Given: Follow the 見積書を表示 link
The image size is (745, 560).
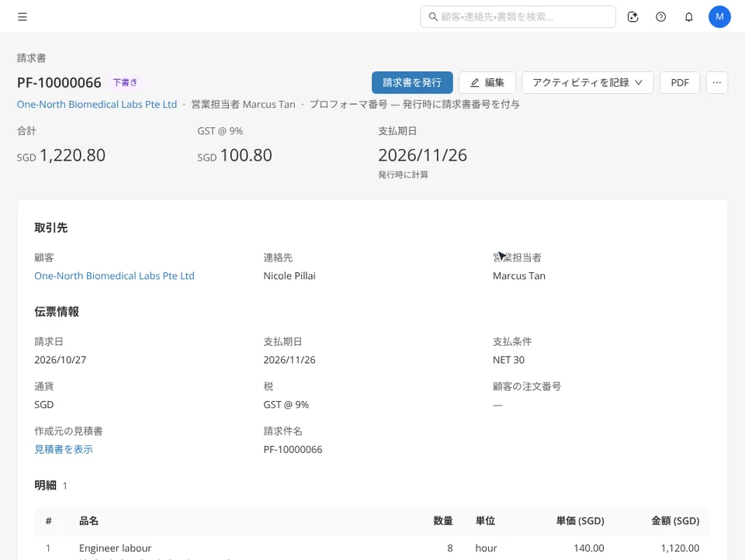Looking at the screenshot, I should 64,449.
